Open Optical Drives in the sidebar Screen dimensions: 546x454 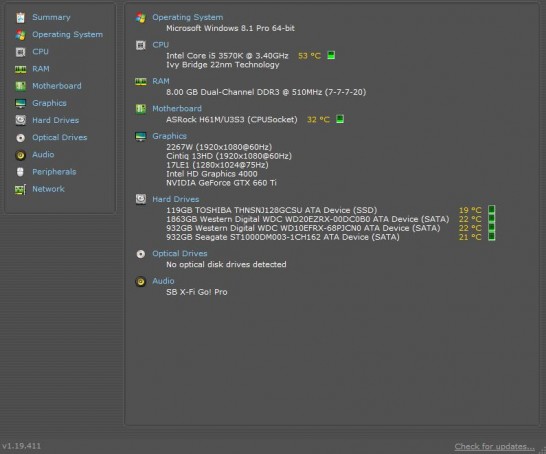click(60, 138)
